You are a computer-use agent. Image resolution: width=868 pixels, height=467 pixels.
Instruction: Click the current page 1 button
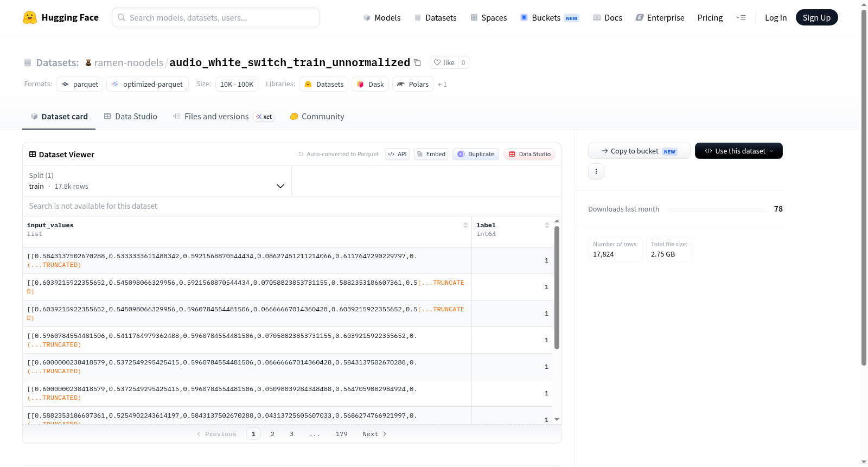(253, 434)
